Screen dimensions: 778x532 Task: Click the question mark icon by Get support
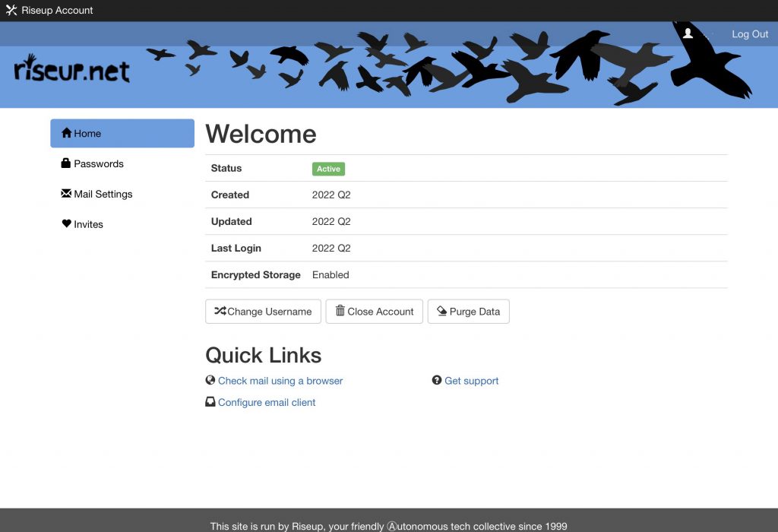coord(437,380)
